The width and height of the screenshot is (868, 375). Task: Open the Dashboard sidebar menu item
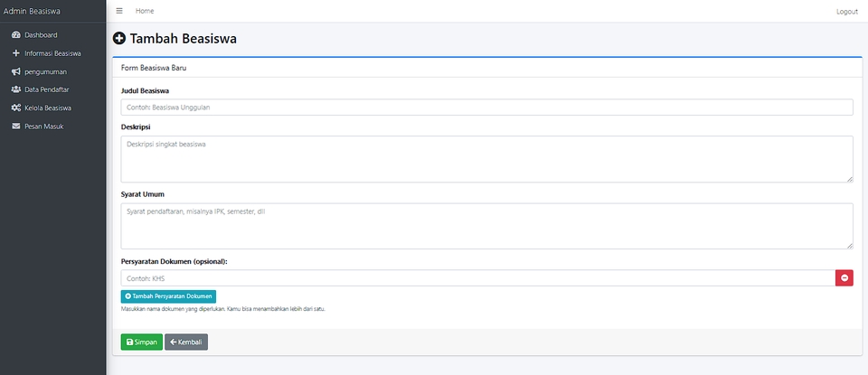click(x=41, y=35)
